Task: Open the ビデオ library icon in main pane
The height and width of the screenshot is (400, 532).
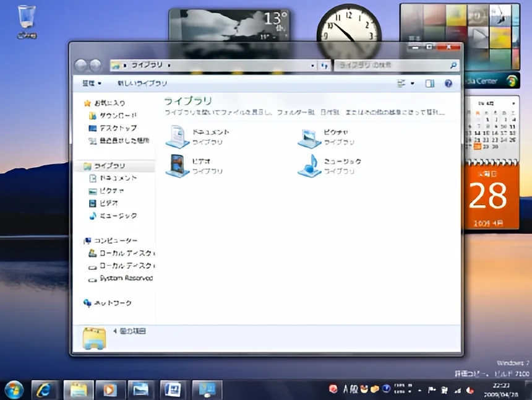Action: click(178, 165)
